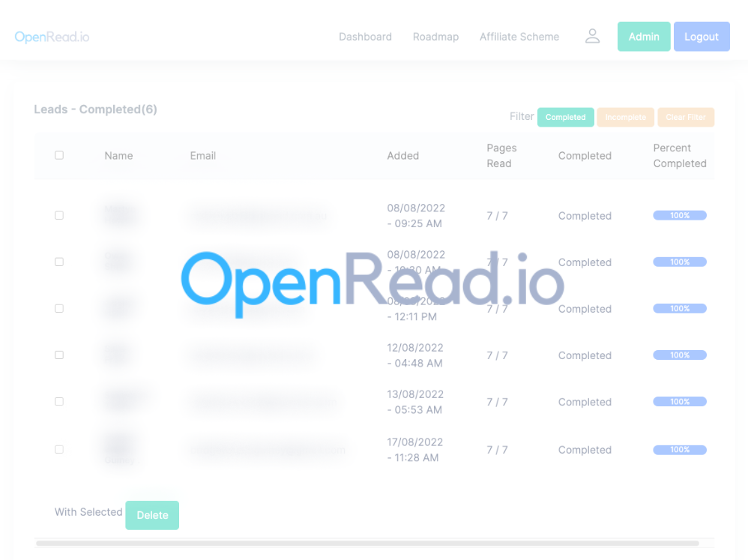Go to the Roadmap page
Image resolution: width=748 pixels, height=560 pixels.
click(x=435, y=37)
